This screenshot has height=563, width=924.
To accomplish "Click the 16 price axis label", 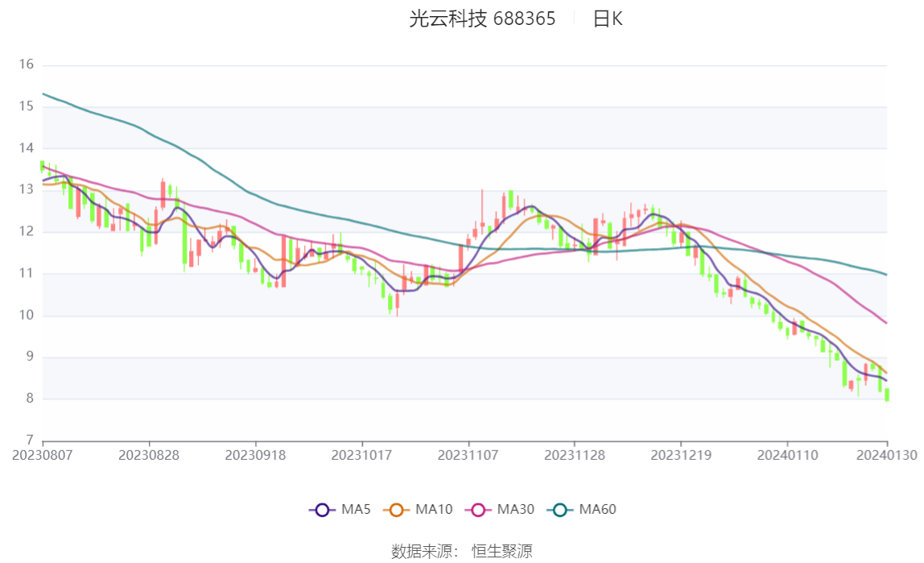I will (26, 64).
